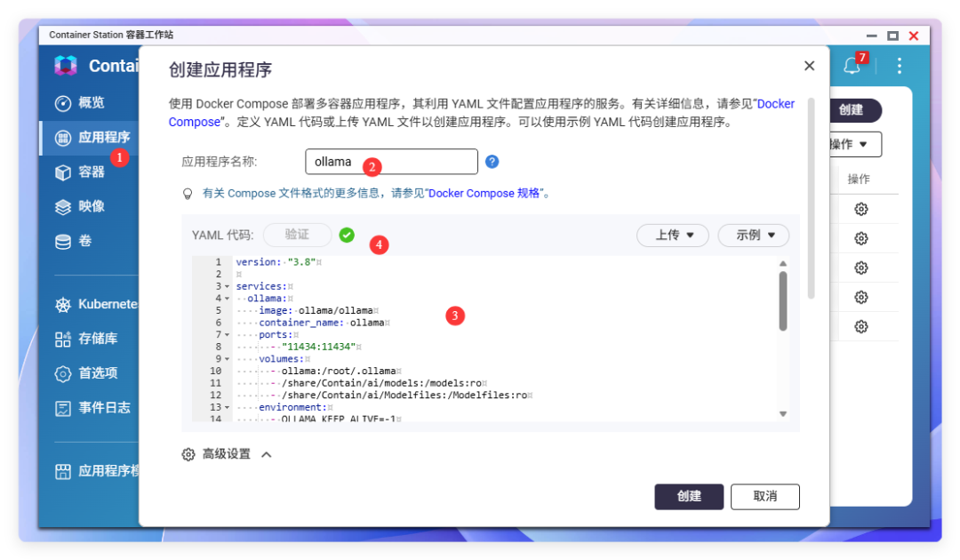960x560 pixels.
Task: Click the 容器 cube icon
Action: [63, 172]
